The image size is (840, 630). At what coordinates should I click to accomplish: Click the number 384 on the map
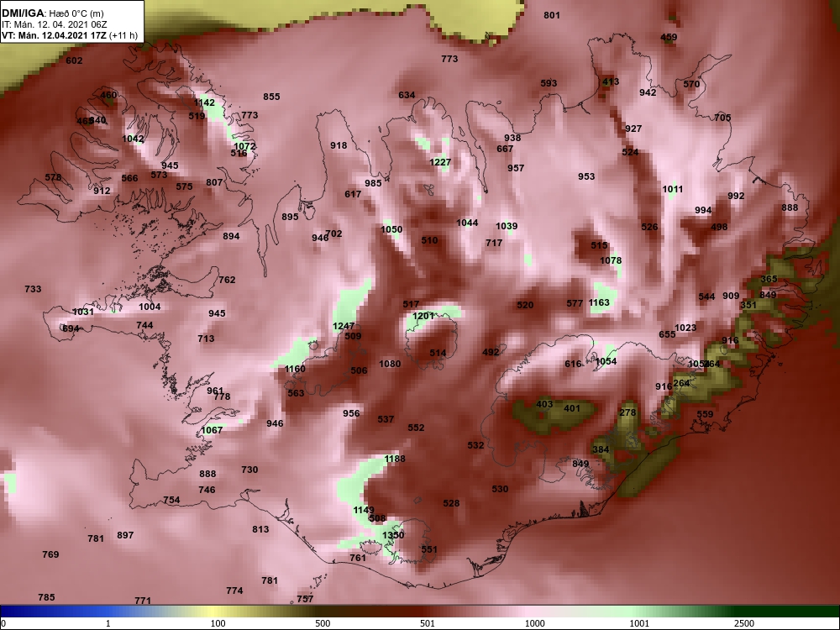601,450
